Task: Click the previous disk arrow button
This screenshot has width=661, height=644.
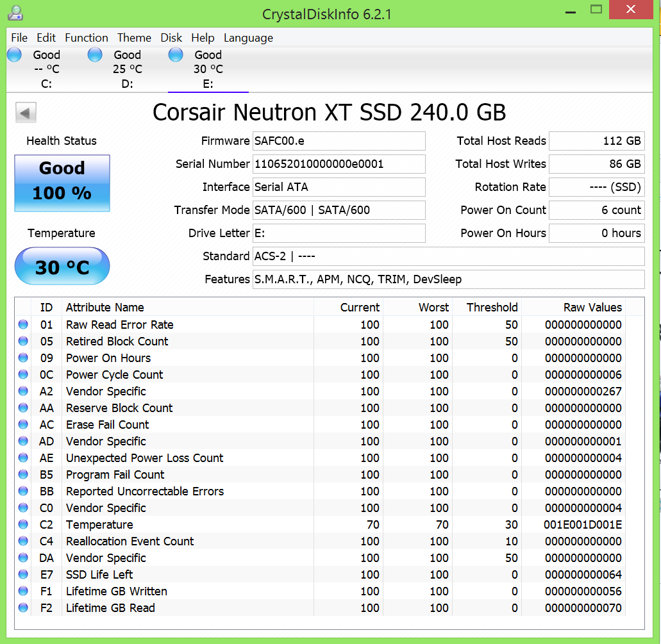Action: click(x=26, y=113)
